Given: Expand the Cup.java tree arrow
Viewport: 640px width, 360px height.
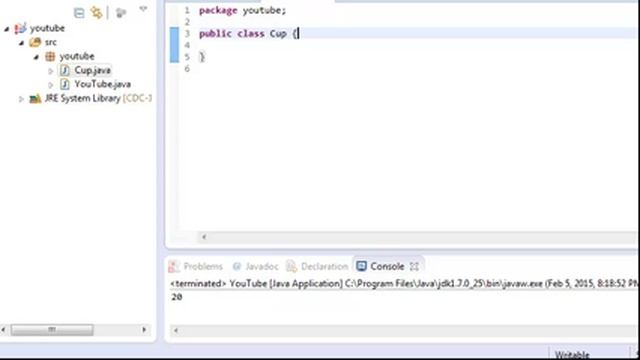Looking at the screenshot, I should pyautogui.click(x=51, y=71).
